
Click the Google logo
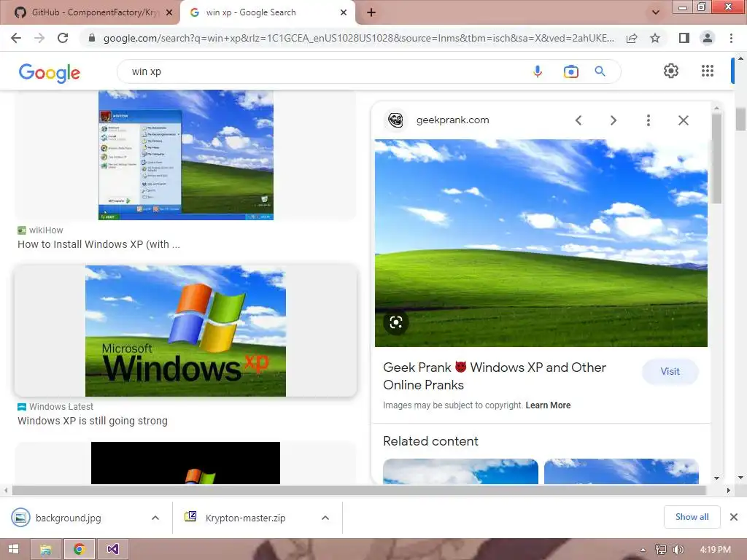click(50, 73)
